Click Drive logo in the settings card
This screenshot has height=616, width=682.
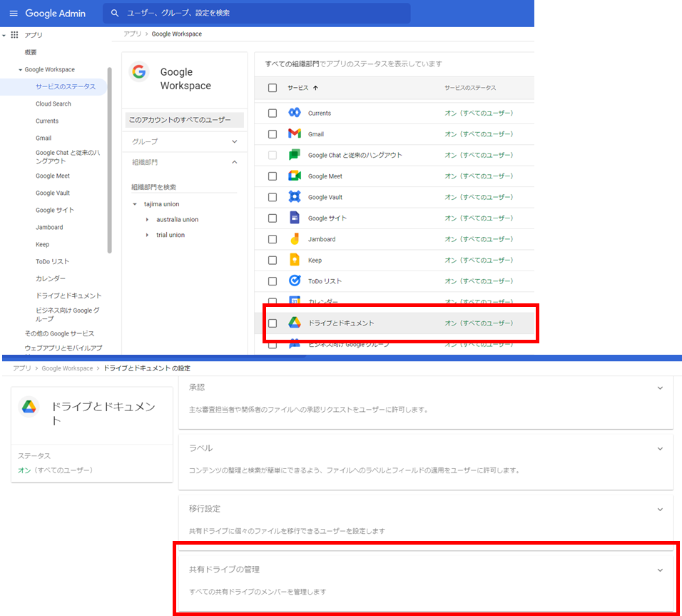pos(29,407)
